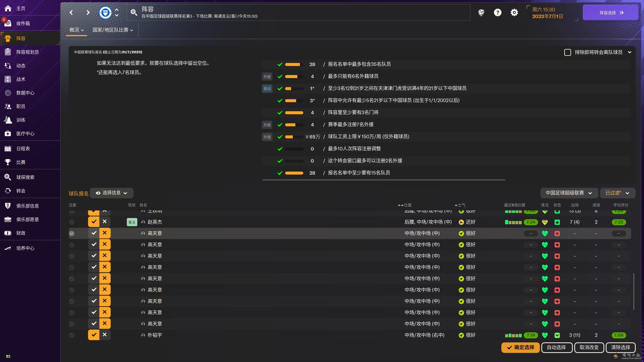The image size is (644, 362).
Task: Open the 动态 dynamics icon
Action: [x=8, y=66]
